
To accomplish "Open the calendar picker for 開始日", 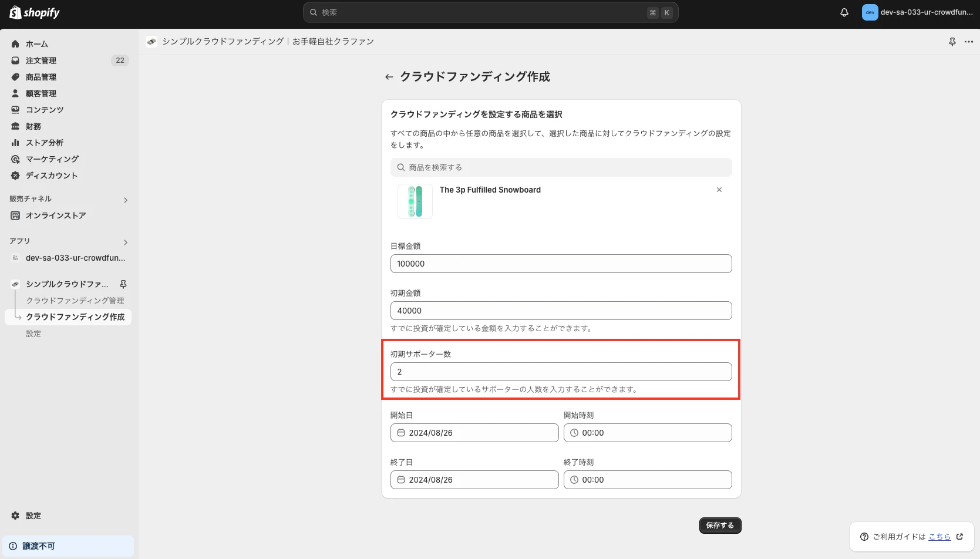I will coord(401,433).
